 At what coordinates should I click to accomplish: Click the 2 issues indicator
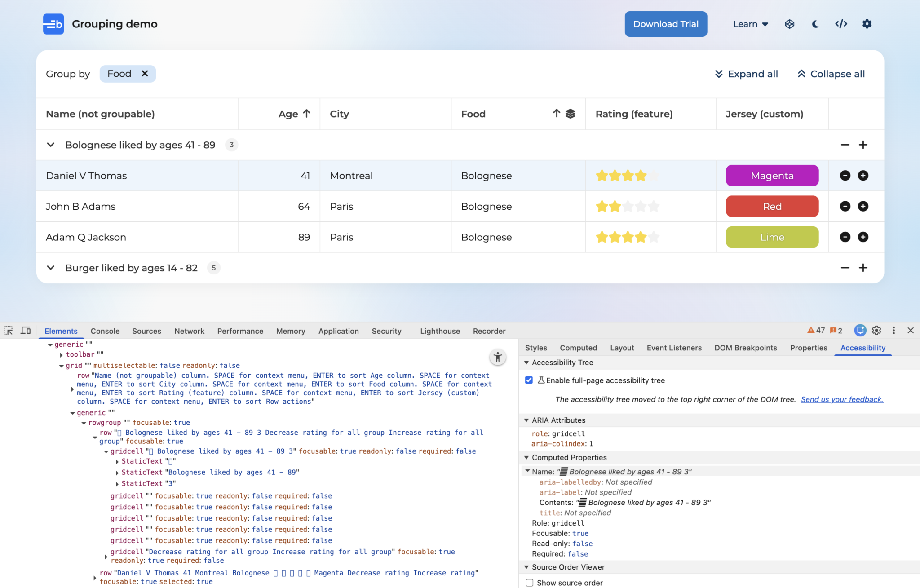[836, 331]
